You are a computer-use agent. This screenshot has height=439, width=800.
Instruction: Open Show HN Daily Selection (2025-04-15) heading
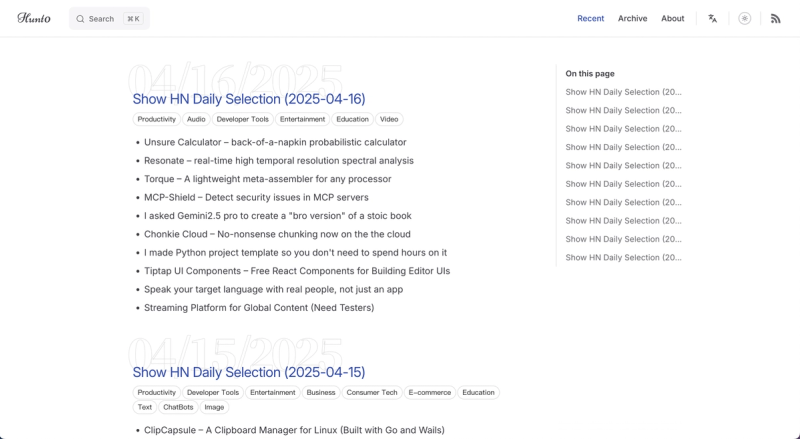coord(249,372)
